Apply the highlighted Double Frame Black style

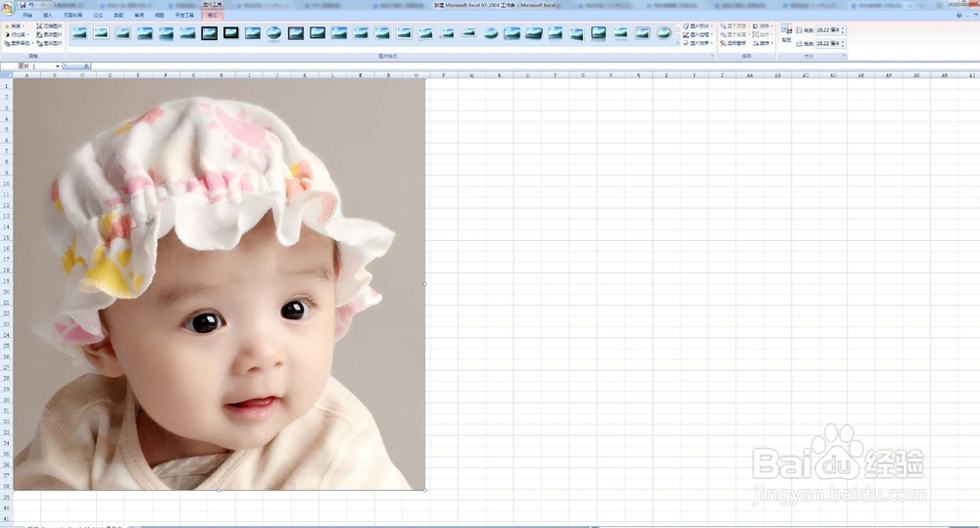[210, 33]
